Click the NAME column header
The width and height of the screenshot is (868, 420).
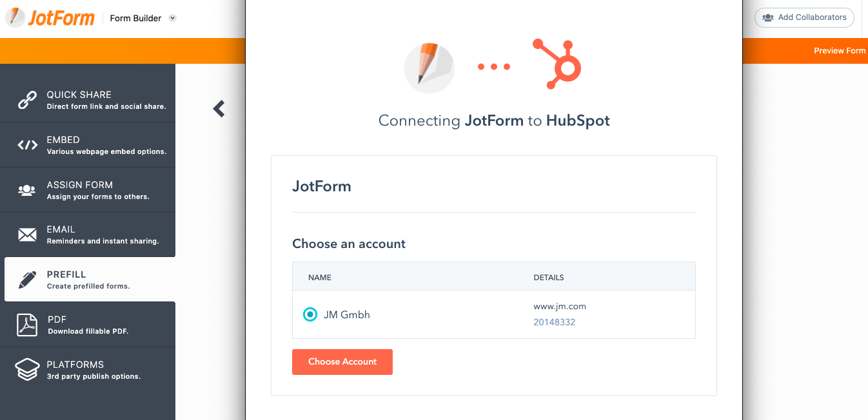[x=320, y=278]
